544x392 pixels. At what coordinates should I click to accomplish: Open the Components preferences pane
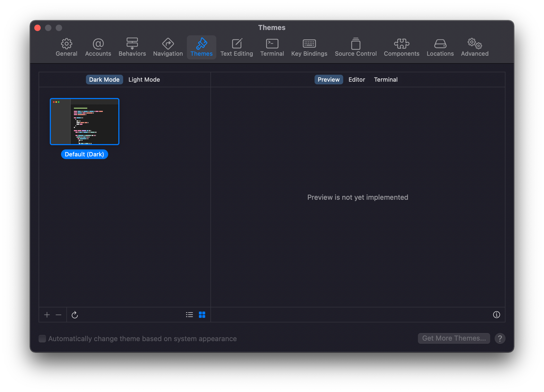(401, 47)
